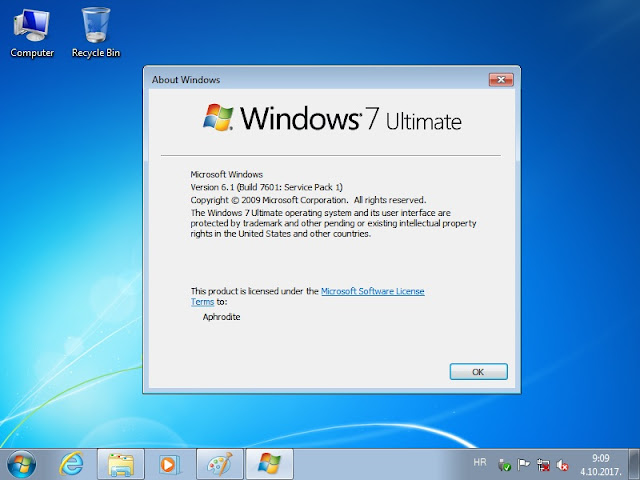Open Windows Explorer from the taskbar
This screenshot has height=480, width=640.
click(120, 464)
